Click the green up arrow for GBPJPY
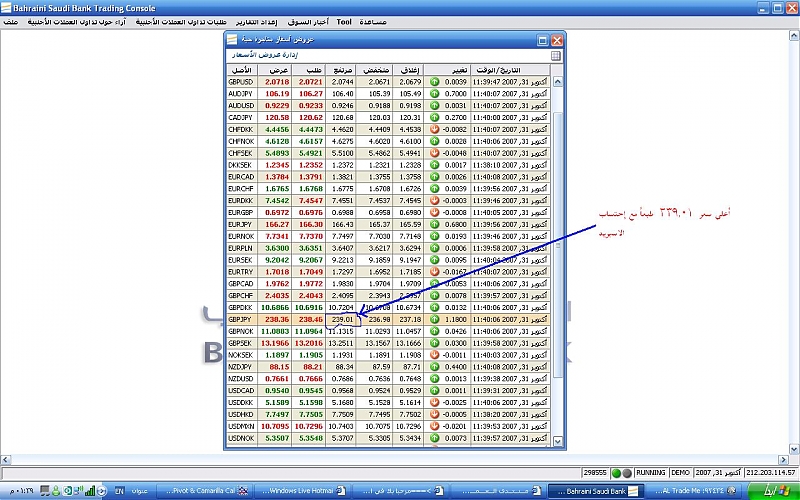 (435, 319)
